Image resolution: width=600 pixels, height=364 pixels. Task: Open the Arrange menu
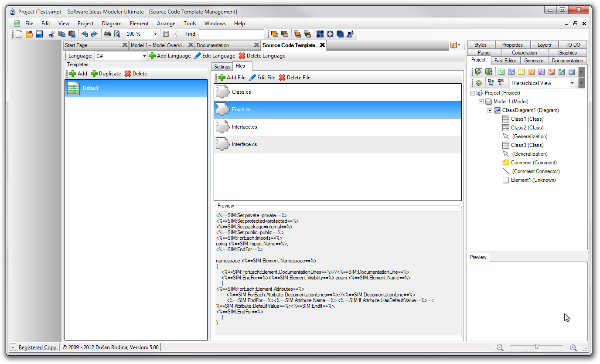(x=166, y=24)
